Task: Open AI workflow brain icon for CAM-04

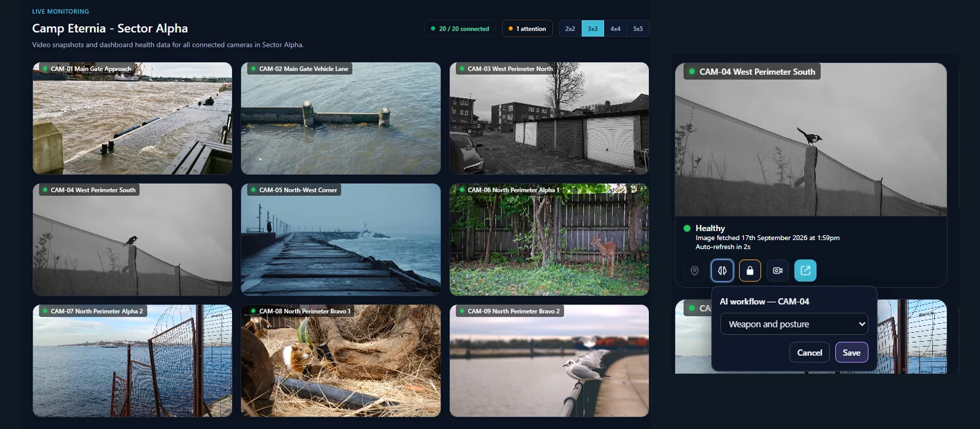Action: click(722, 271)
